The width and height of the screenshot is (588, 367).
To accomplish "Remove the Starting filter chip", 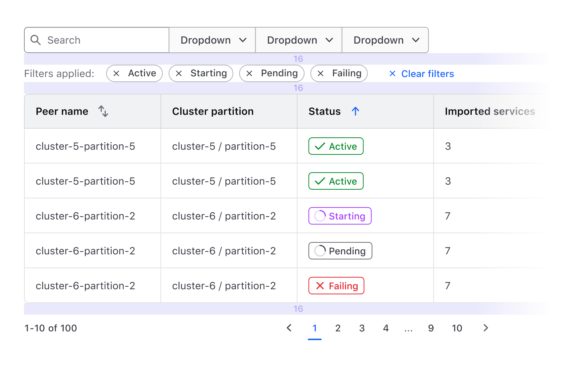I will (x=179, y=74).
